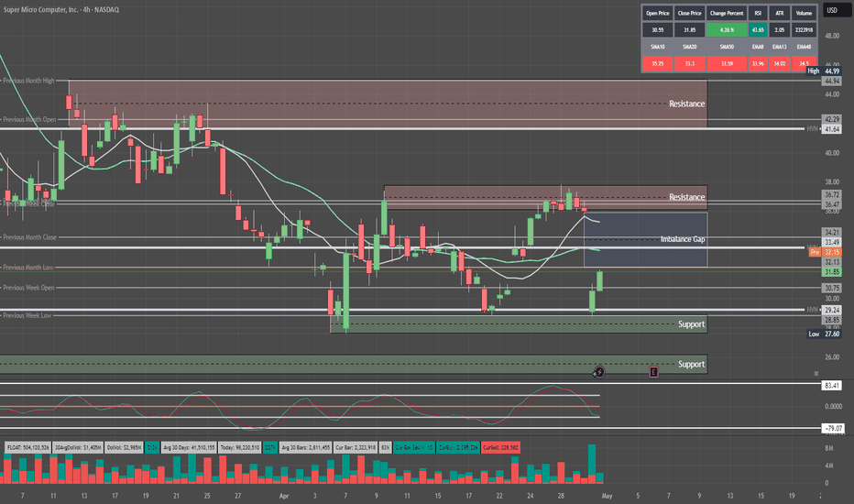Click the Super Micro Computer chart title

[x=61, y=9]
